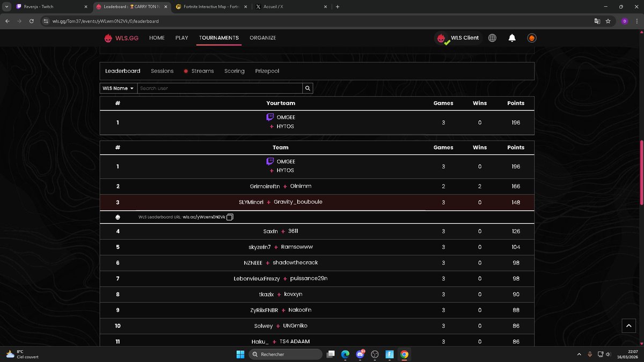Click player SLYMinori
This screenshot has height=362, width=644.
251,202
